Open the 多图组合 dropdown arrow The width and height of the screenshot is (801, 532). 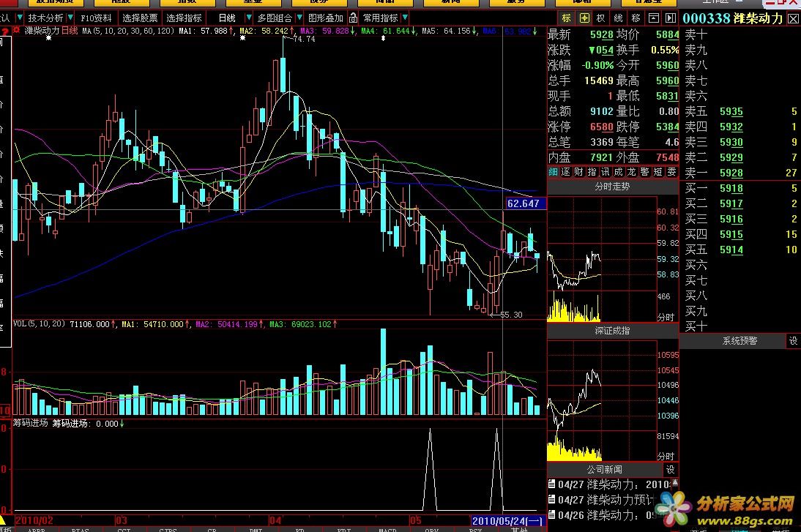pos(297,18)
